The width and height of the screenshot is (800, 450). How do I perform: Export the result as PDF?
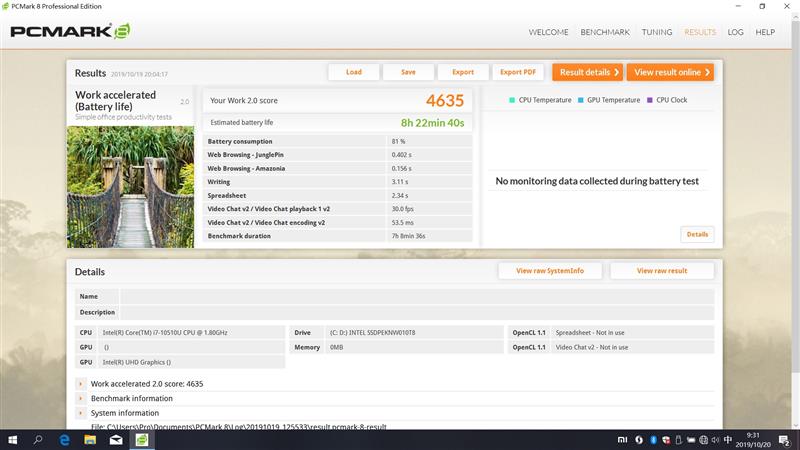coord(518,72)
